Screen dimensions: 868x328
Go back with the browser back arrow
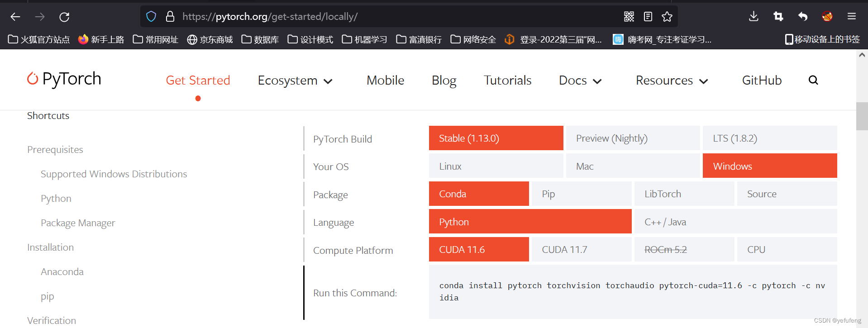15,17
